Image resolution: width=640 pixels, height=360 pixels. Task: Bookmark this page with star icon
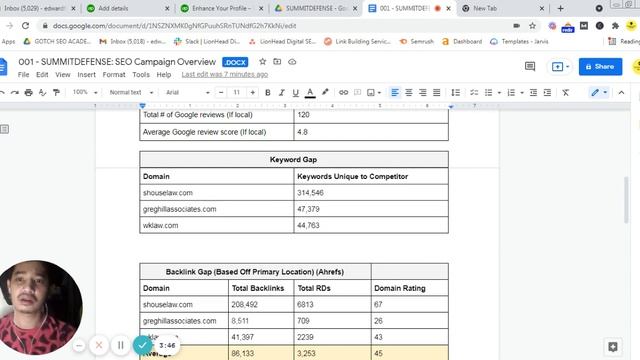[x=532, y=26]
